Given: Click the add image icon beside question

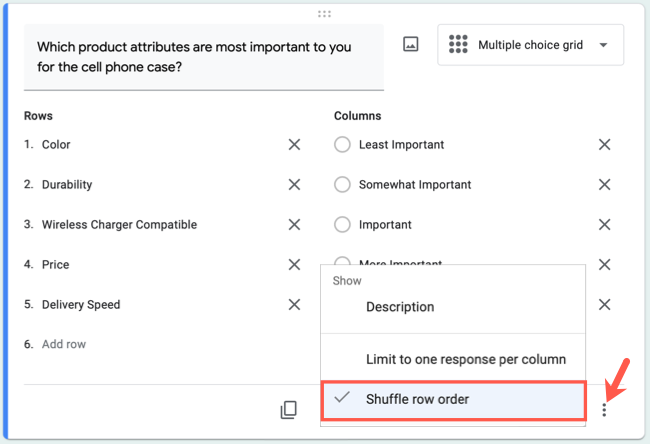Looking at the screenshot, I should [410, 45].
